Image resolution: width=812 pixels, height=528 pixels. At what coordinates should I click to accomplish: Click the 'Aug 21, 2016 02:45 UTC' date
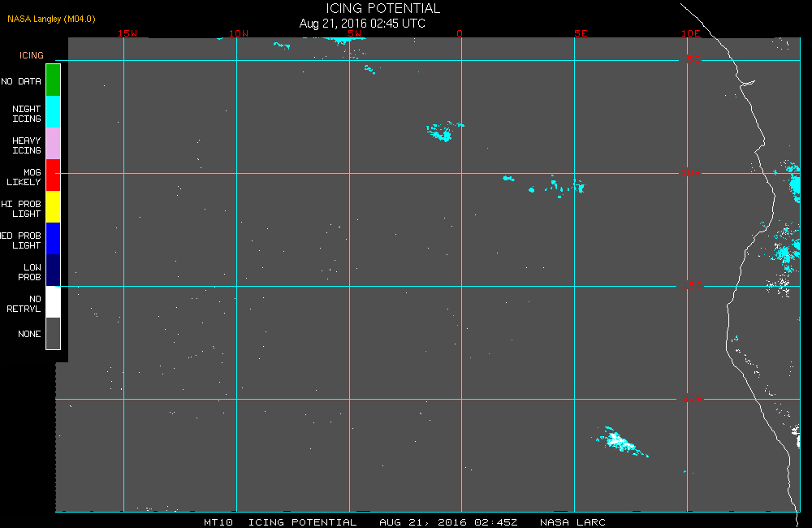(362, 24)
